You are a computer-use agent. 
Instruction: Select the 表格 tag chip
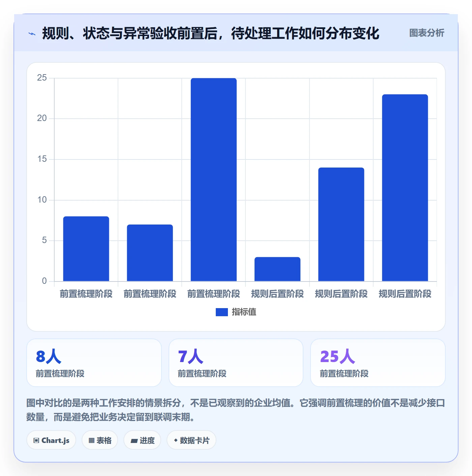click(x=100, y=440)
